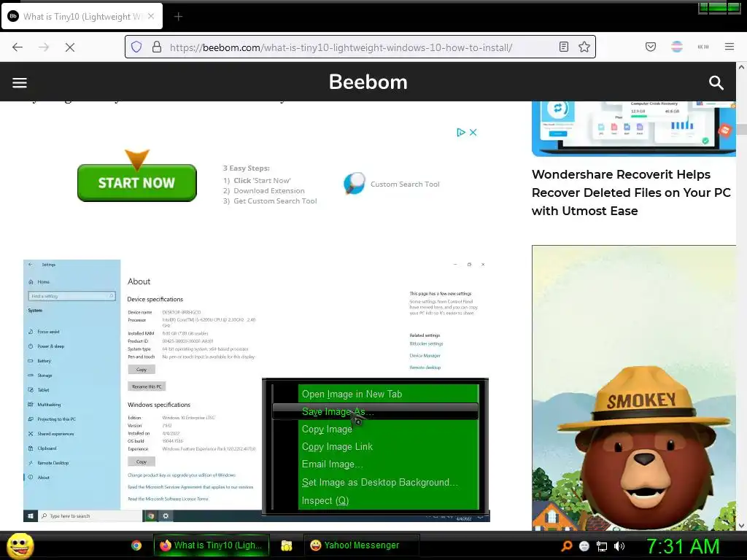Select the What is Tiny10 tab
Viewport: 747px width, 560px height.
pyautogui.click(x=82, y=16)
